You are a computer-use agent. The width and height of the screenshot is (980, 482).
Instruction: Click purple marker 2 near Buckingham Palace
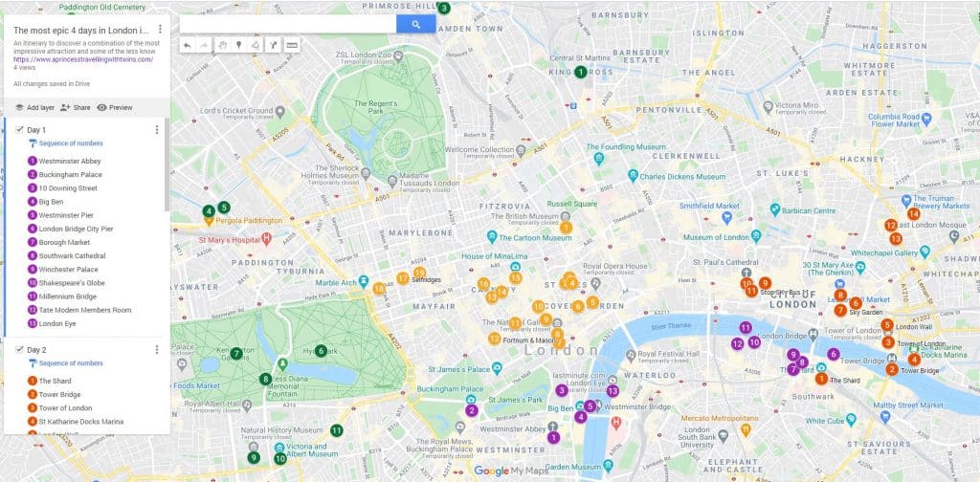pyautogui.click(x=471, y=410)
